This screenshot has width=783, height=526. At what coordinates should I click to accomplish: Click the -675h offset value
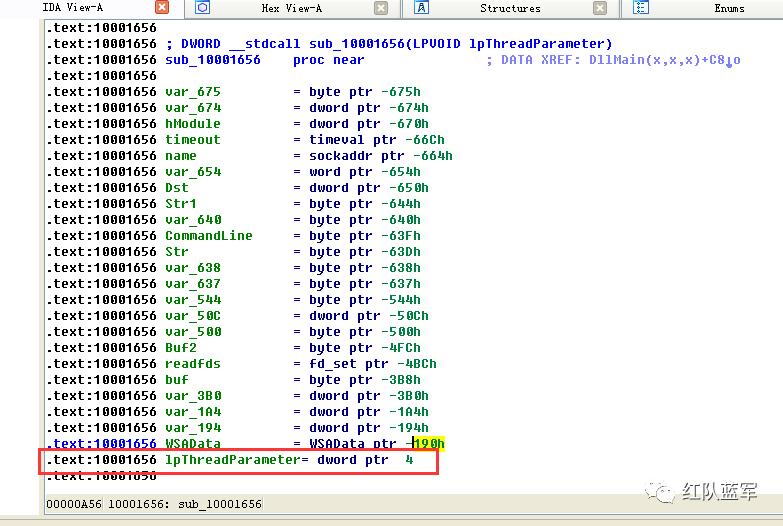(400, 92)
